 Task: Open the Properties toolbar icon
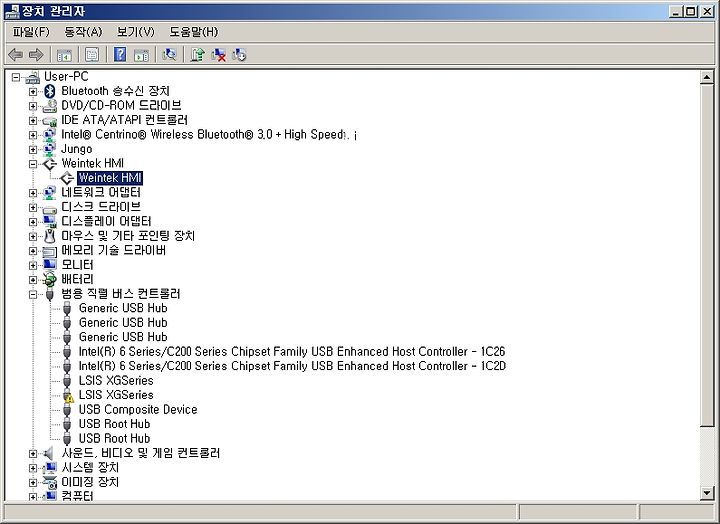92,55
